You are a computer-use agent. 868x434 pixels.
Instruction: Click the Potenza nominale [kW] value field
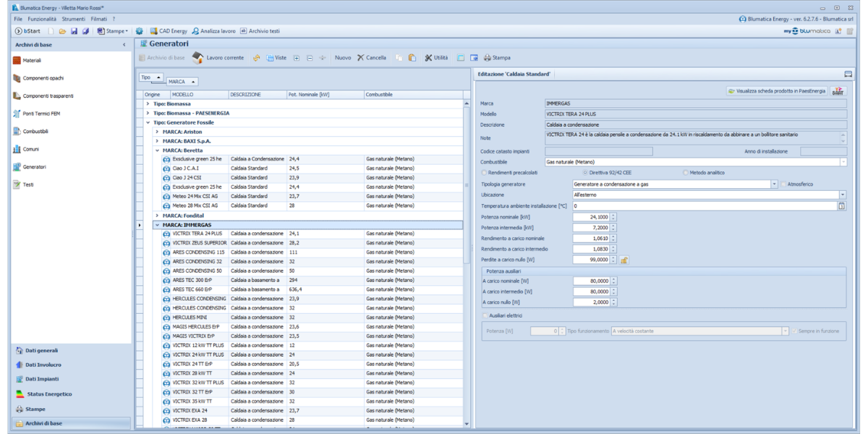click(x=591, y=217)
